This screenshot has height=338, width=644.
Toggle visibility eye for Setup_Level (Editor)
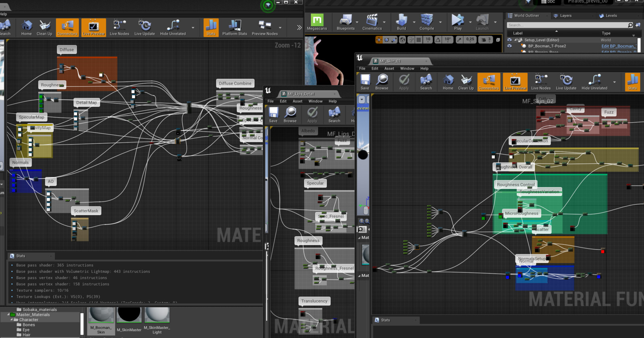[x=510, y=40]
